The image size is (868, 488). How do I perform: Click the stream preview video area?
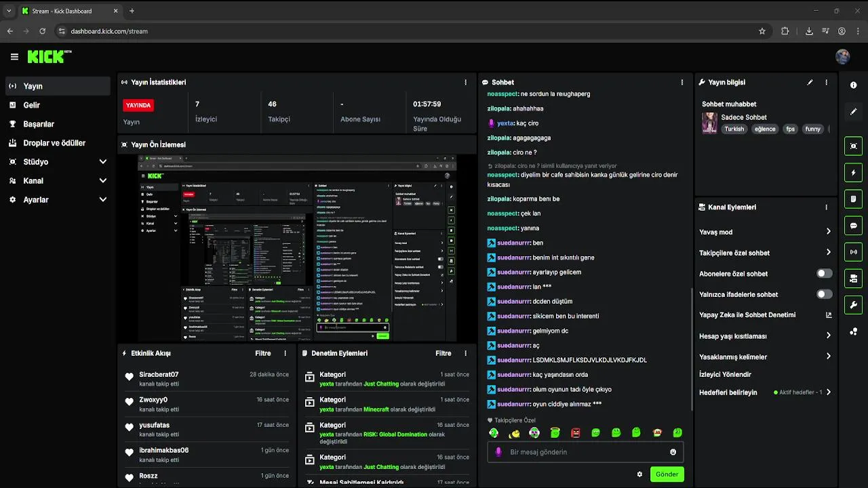pyautogui.click(x=296, y=248)
